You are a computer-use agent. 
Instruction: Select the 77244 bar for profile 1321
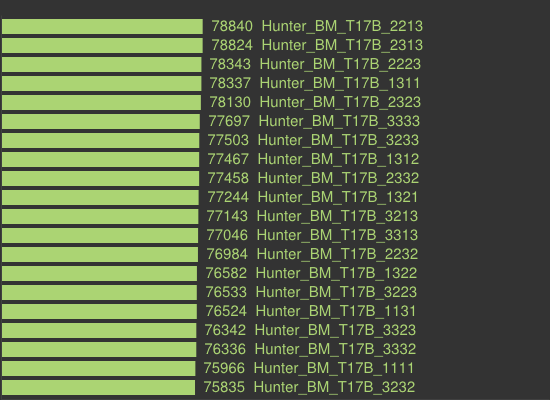100,197
